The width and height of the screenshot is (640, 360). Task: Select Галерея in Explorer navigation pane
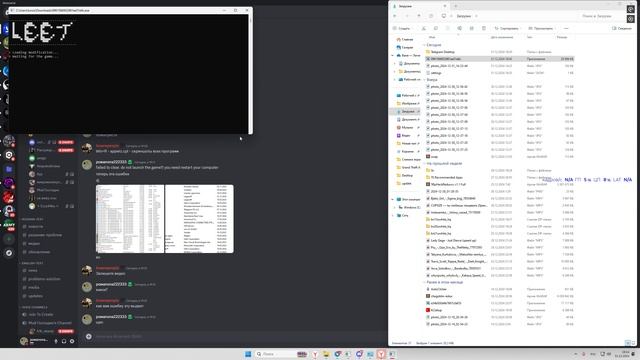pos(407,47)
